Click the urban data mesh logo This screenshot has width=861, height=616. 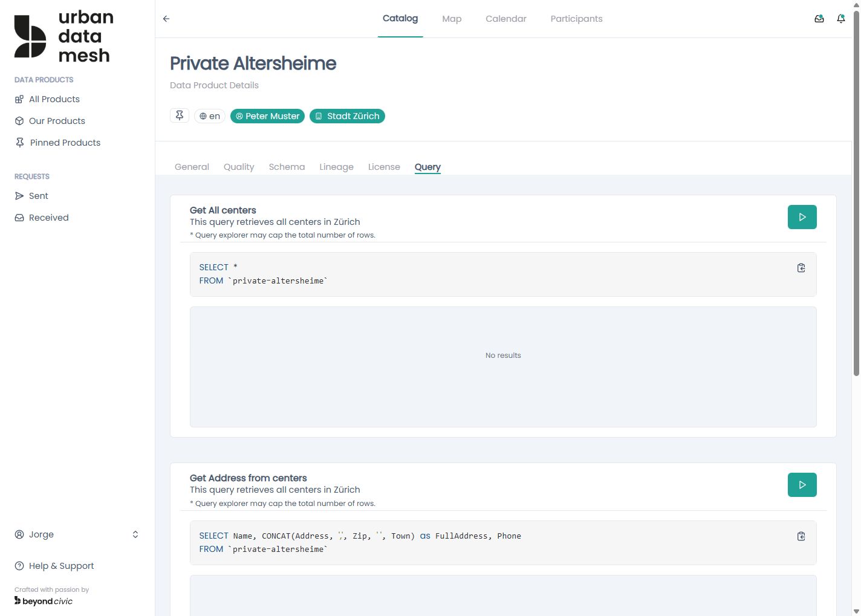(x=64, y=36)
